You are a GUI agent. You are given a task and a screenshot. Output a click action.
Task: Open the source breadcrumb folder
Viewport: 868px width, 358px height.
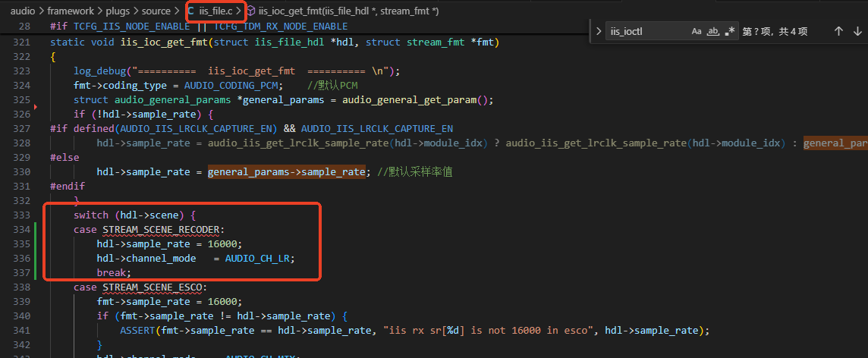[156, 11]
